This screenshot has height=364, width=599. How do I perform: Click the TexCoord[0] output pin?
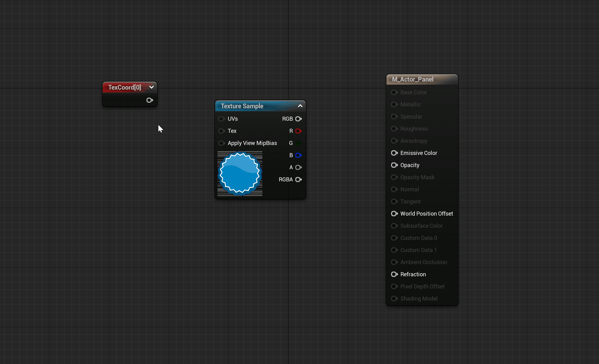point(150,100)
